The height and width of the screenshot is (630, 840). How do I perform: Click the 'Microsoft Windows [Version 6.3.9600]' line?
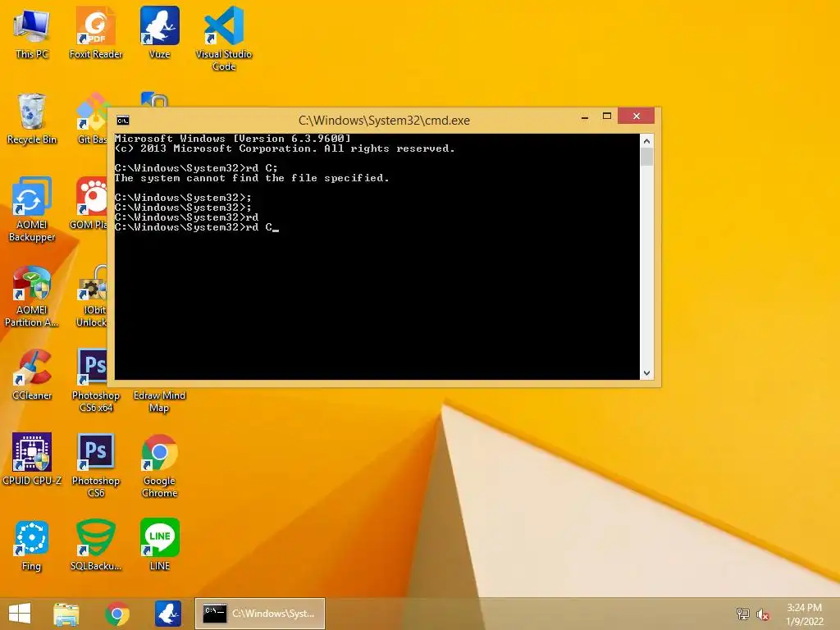pyautogui.click(x=232, y=138)
